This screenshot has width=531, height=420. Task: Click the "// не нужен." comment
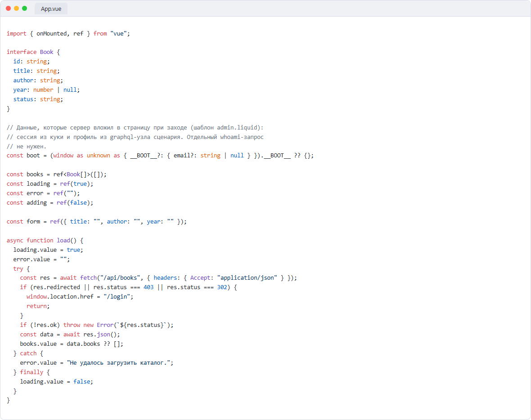coord(27,147)
